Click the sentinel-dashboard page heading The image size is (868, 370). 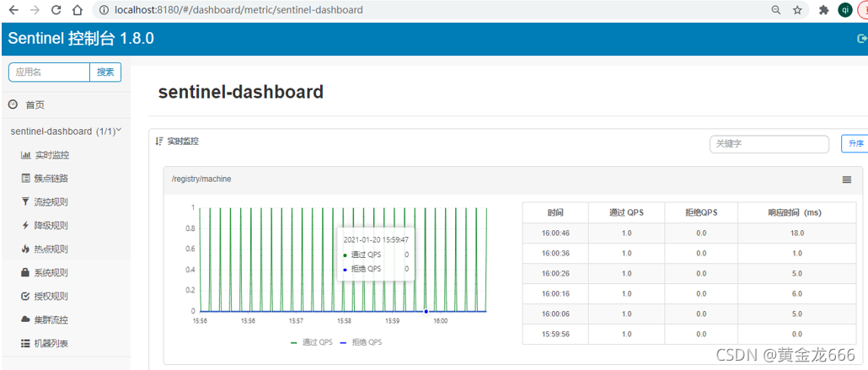pyautogui.click(x=241, y=92)
